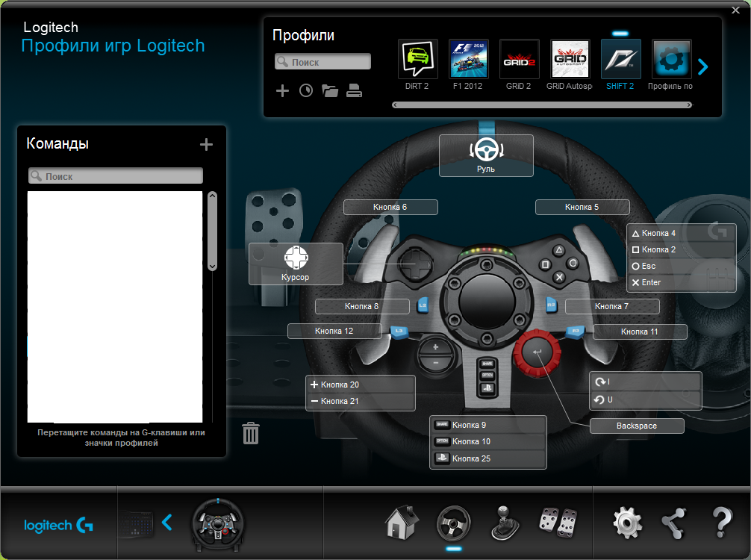Select the cross Enter entry

click(681, 283)
